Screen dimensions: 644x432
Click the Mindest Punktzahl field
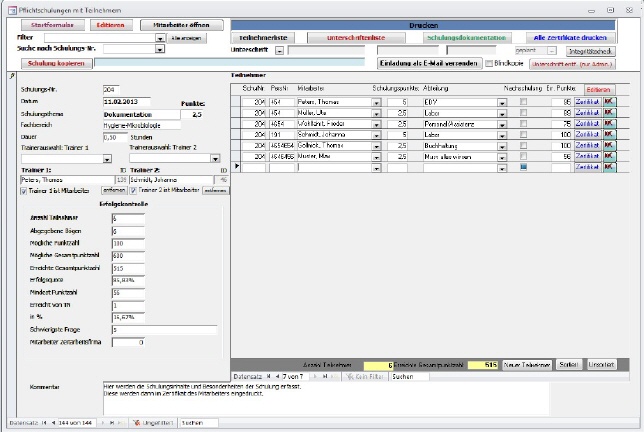click(128, 293)
